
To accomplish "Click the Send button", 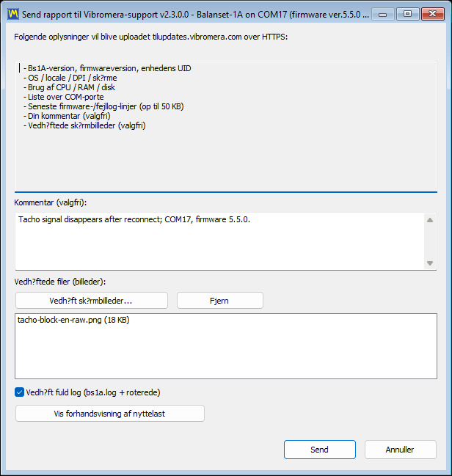I will 320,450.
